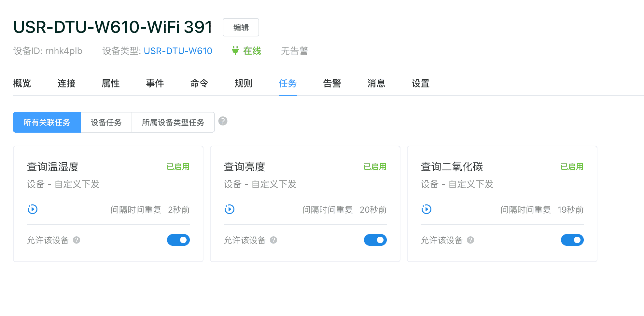Switch to the 概览 tab
This screenshot has height=316, width=644.
tap(22, 84)
